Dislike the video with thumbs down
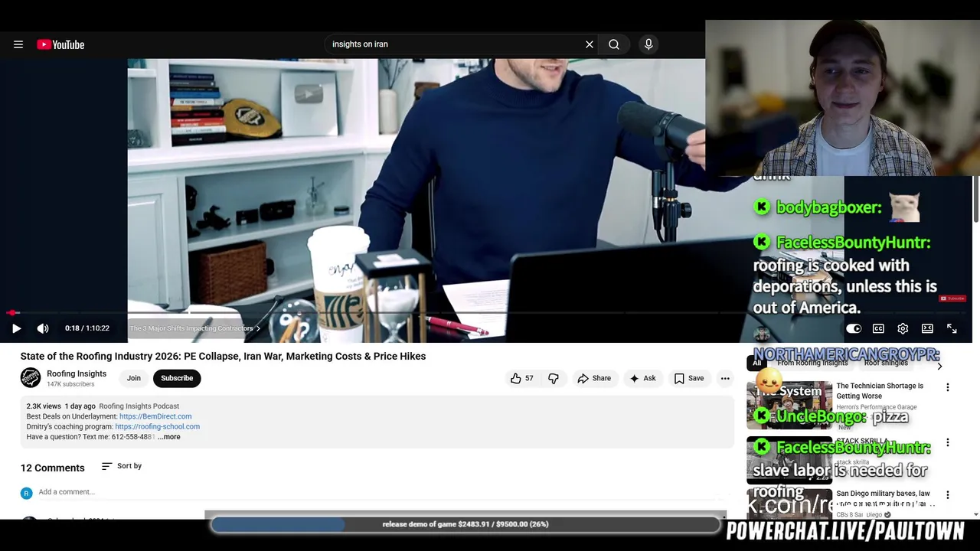 pyautogui.click(x=554, y=378)
